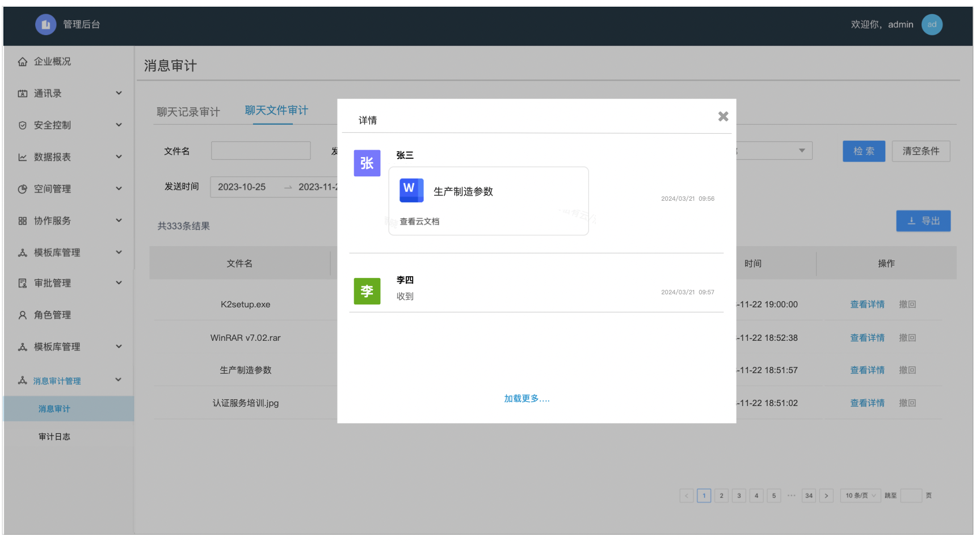Expand the first 模板库管理 menu chevron
This screenshot has width=980, height=541.
pyautogui.click(x=119, y=252)
